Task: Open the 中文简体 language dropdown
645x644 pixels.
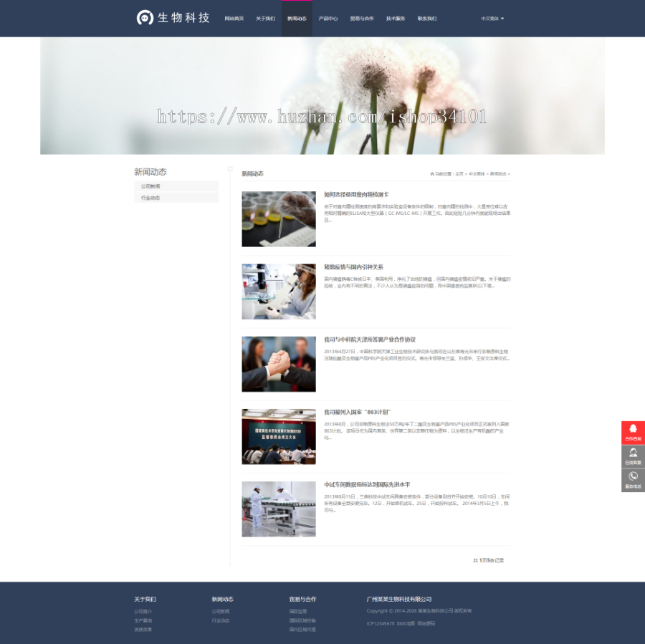Action: click(492, 19)
